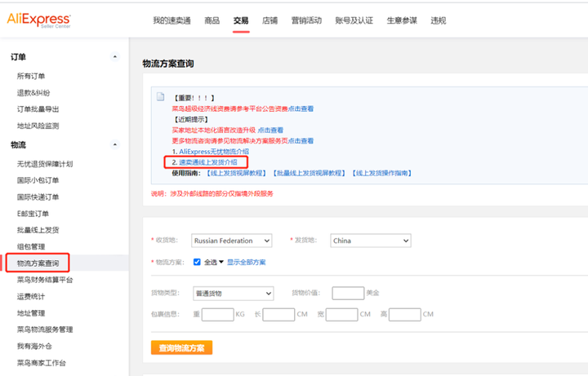588x376 pixels.
Task: Click the 货物价值 input field
Action: point(348,293)
